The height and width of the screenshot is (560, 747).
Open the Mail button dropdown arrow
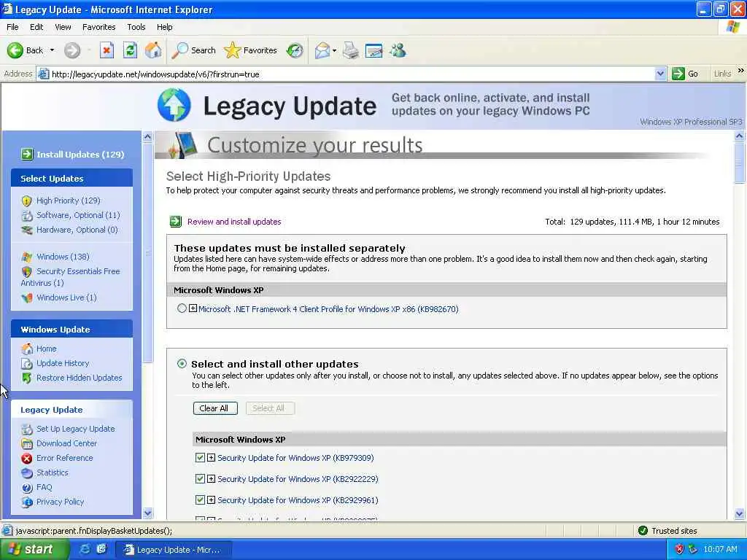tap(334, 50)
